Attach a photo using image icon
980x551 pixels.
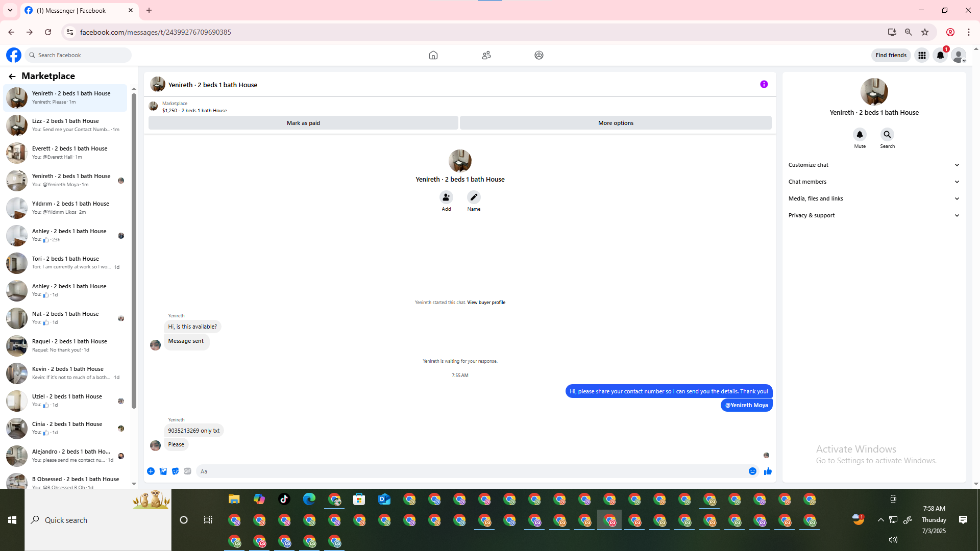point(163,471)
